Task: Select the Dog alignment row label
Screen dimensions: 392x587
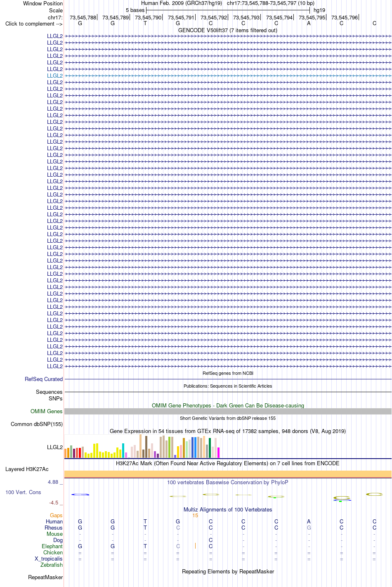Action: (x=58, y=540)
